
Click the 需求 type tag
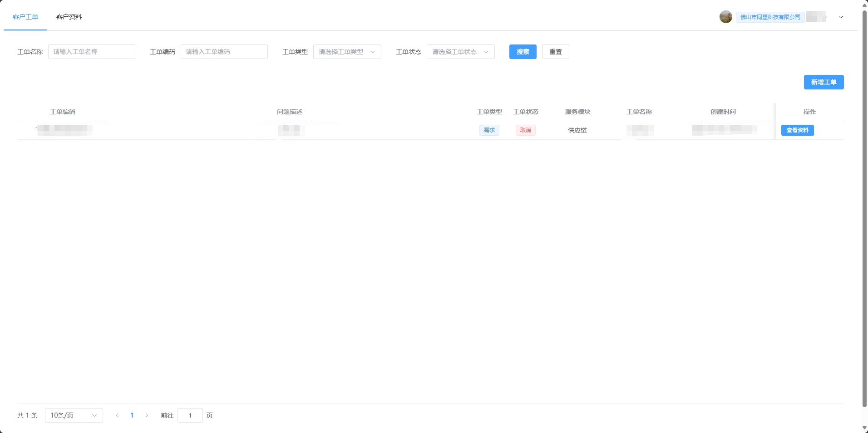point(489,130)
